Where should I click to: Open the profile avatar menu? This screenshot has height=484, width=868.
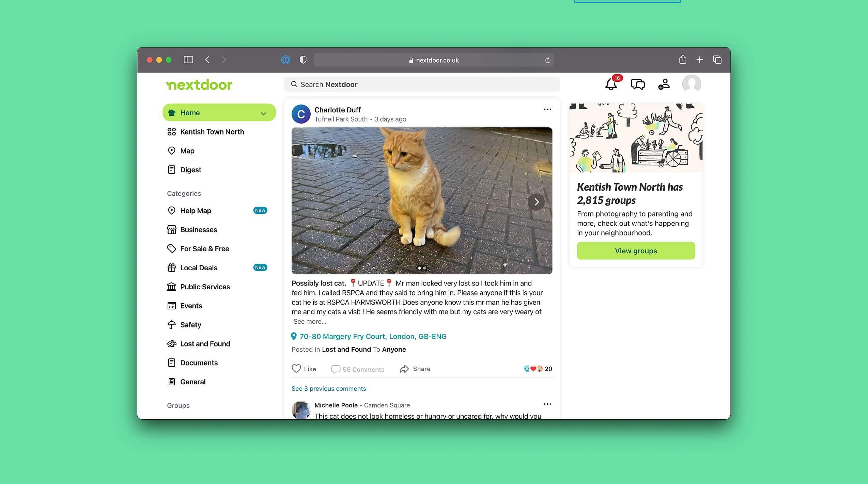pos(692,84)
